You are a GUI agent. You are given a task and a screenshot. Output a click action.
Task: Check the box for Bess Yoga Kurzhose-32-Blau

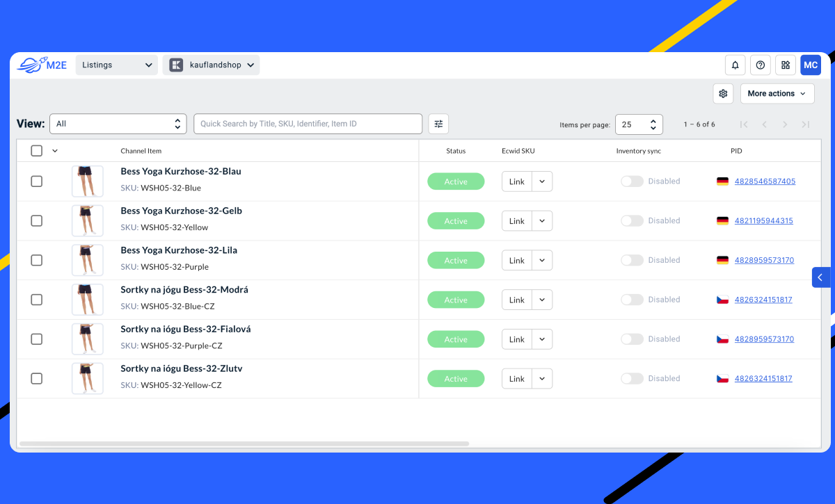point(37,181)
